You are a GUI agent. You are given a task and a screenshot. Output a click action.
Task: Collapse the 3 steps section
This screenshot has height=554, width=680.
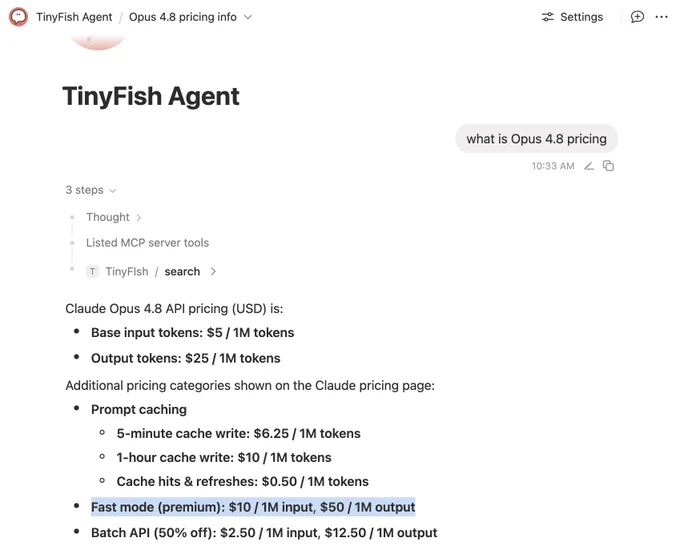(91, 190)
